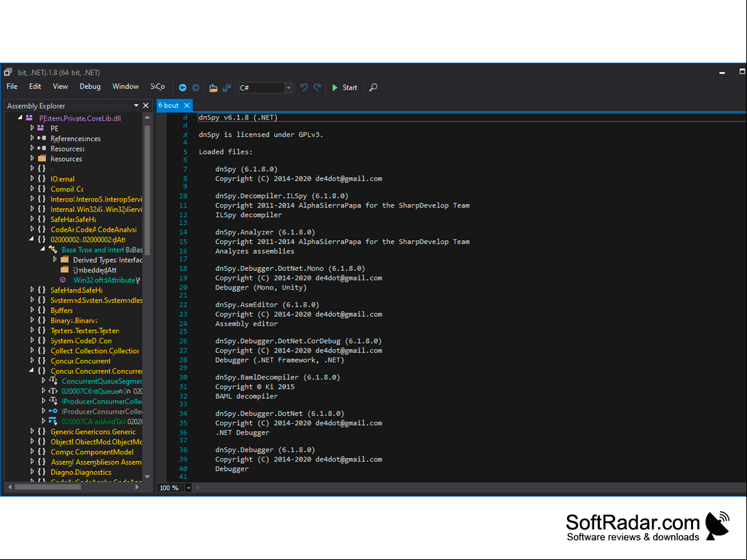747x560 pixels.
Task: Click the Navigate Backward arrow icon
Action: (182, 87)
